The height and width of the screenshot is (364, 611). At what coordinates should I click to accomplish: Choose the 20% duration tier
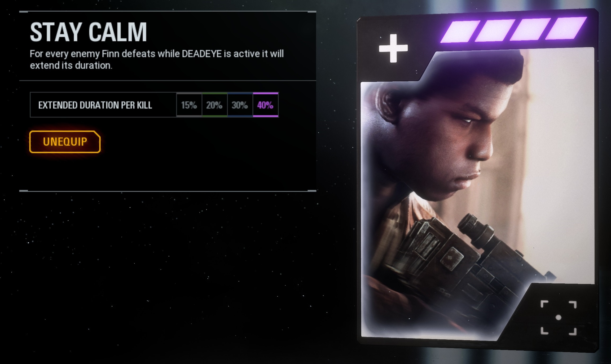click(x=214, y=105)
